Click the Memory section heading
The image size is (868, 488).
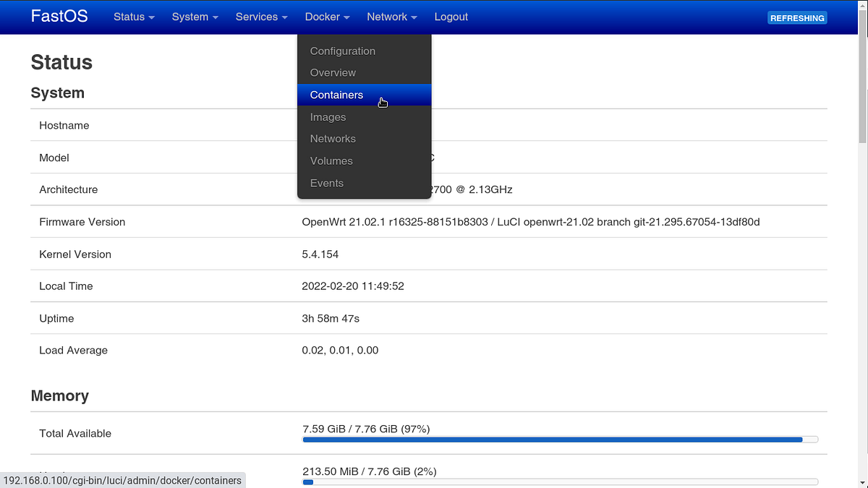60,396
